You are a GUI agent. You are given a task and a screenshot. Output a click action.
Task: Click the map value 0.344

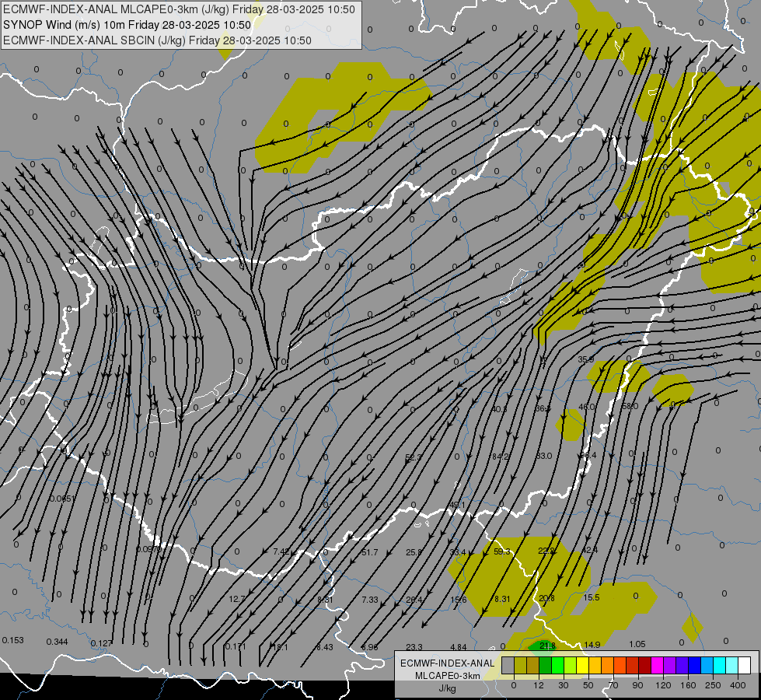coord(57,642)
